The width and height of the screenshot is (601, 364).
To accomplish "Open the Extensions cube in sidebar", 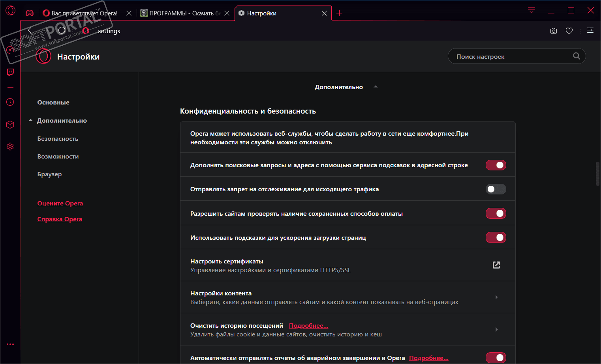I will point(10,125).
